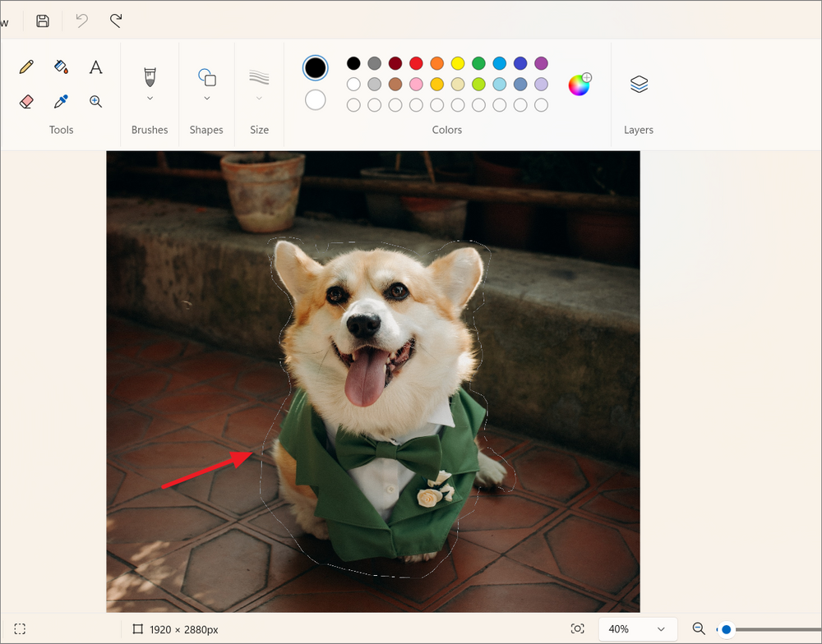
Task: Pick a color with the Eyedropper tool
Action: tap(61, 100)
